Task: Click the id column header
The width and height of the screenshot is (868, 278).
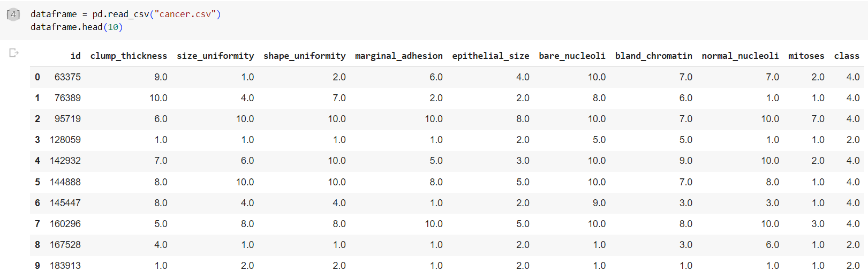Action: tap(76, 56)
